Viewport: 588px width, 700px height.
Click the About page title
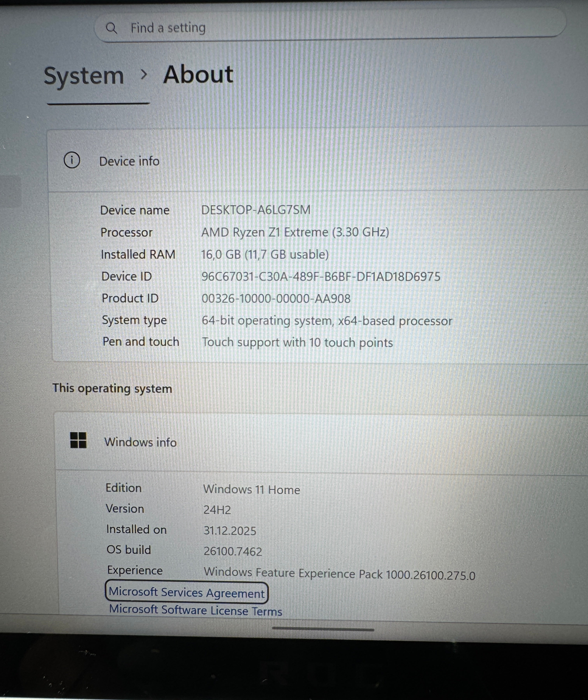coord(198,74)
